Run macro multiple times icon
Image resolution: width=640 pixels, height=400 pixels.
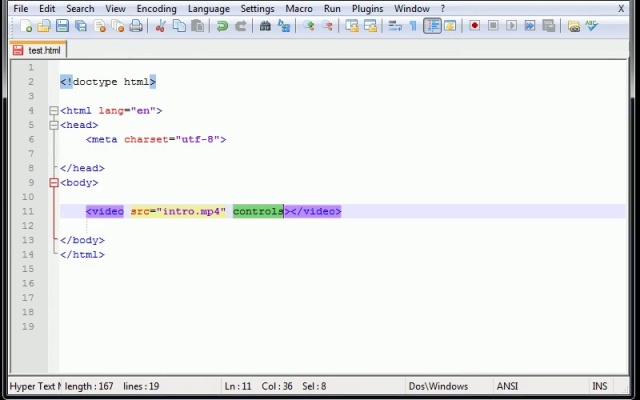pos(530,26)
